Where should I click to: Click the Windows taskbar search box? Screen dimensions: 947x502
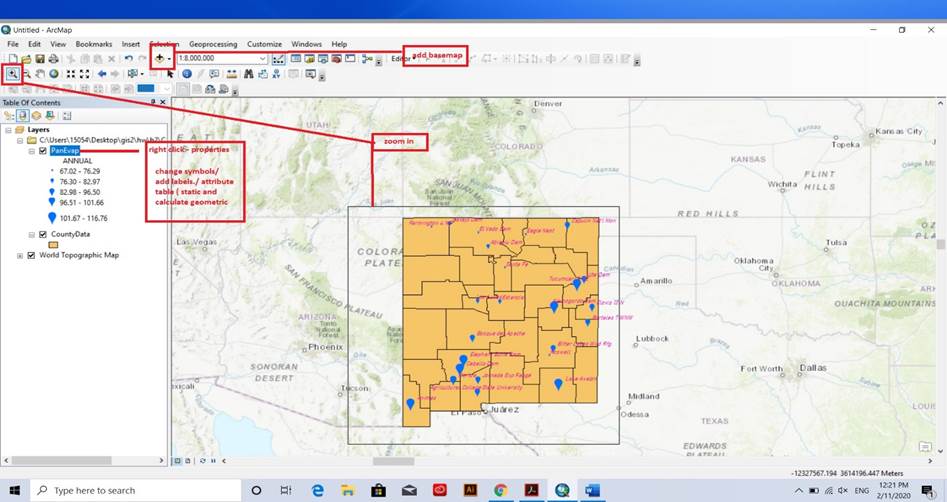(x=135, y=490)
